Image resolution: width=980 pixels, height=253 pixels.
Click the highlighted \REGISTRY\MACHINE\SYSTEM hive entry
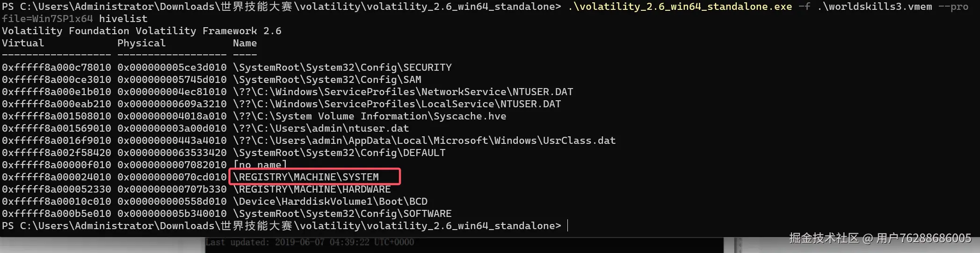tap(306, 177)
